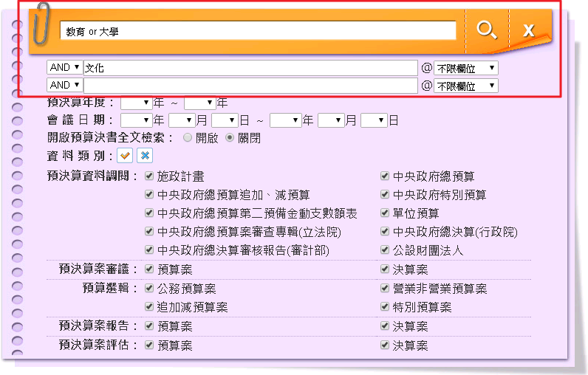Click the input field containing 文化
The width and height of the screenshot is (588, 375).
click(250, 68)
